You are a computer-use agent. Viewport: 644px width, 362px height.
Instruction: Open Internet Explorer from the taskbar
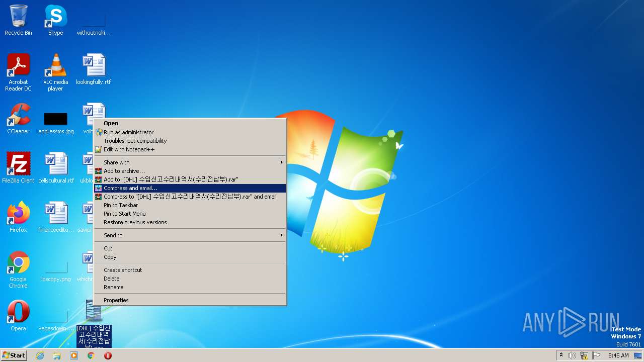coord(40,355)
